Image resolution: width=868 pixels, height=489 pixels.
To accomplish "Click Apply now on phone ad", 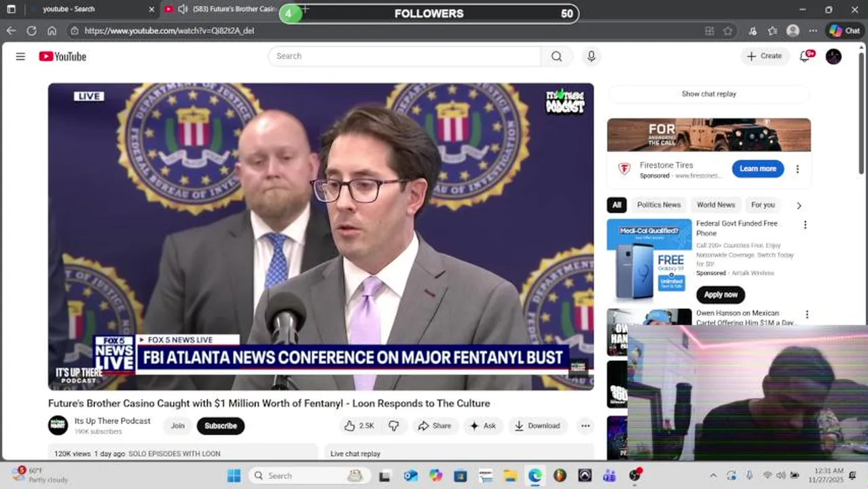I will click(x=720, y=295).
